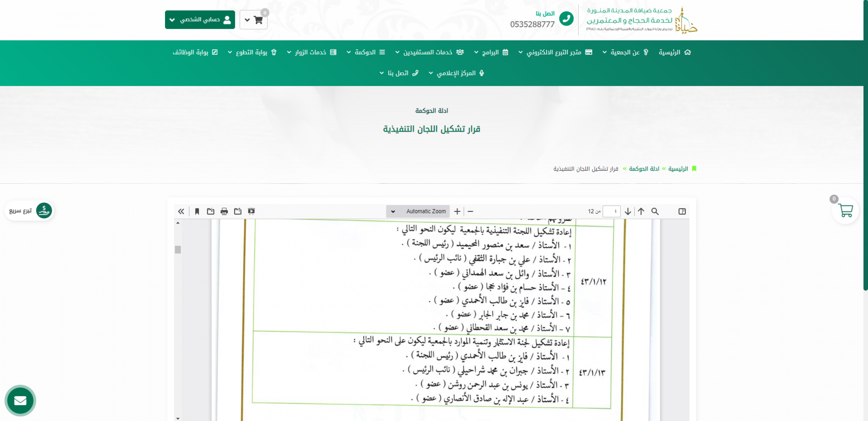This screenshot has width=868, height=421.
Task: Expand الحوكمة menu
Action: 366,52
